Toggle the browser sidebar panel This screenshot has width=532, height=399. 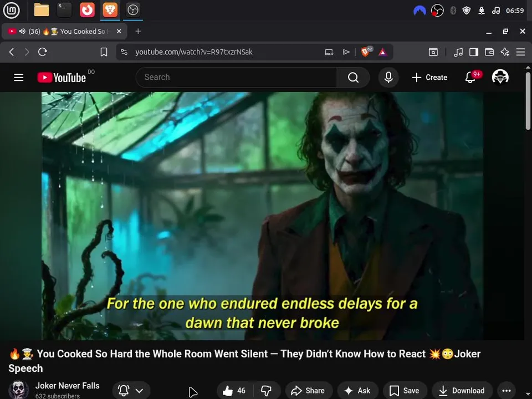point(474,52)
